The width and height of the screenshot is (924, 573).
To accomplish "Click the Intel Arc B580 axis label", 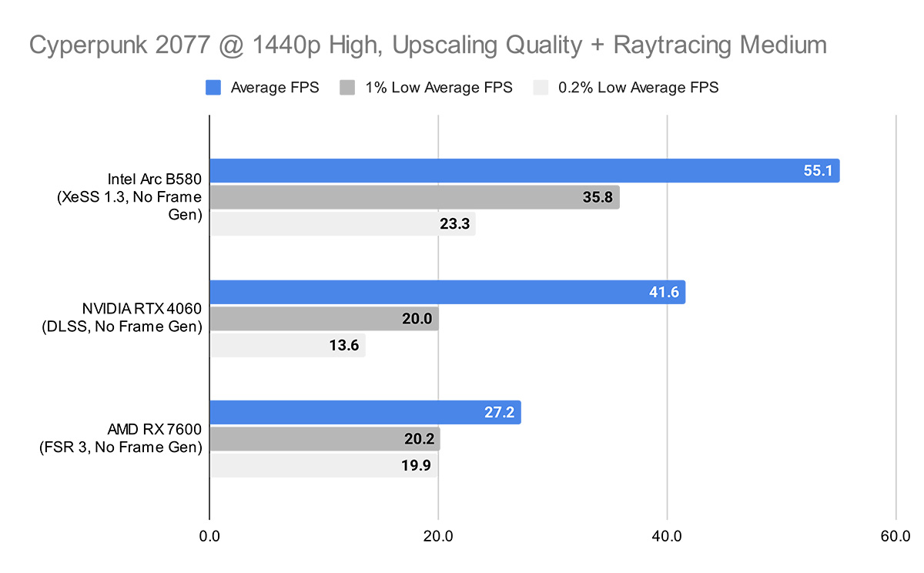I will 129,197.
